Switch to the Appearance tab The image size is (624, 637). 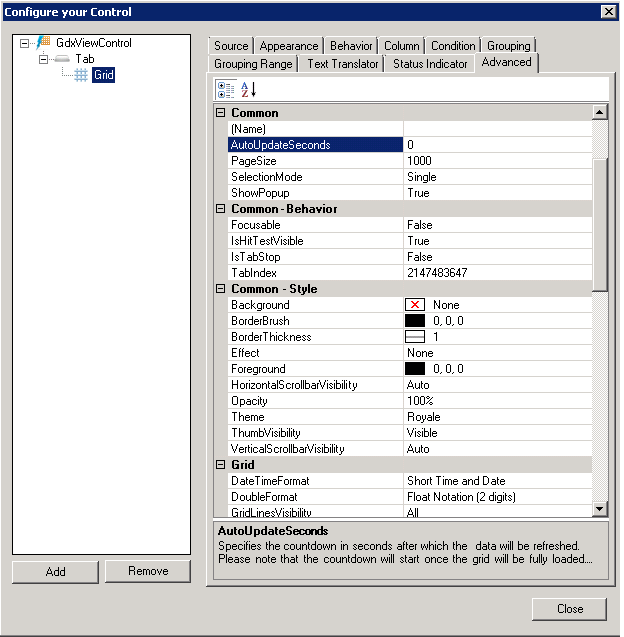coord(289,46)
